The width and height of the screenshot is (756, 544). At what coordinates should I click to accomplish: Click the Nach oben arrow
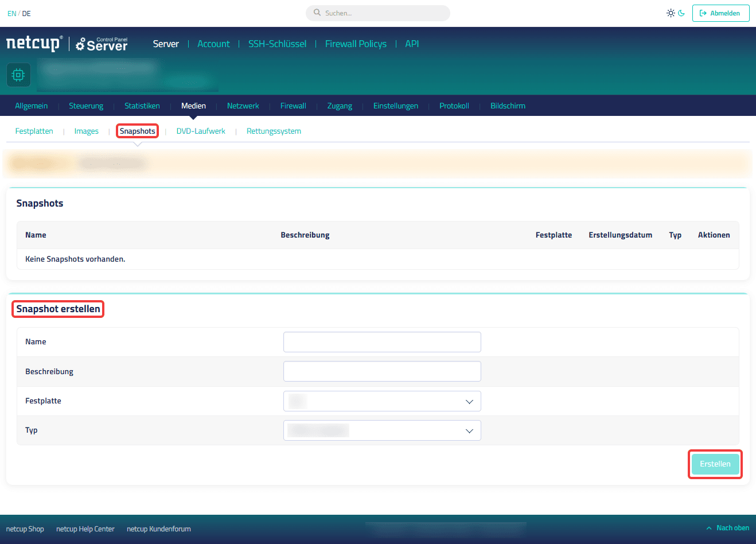click(710, 528)
